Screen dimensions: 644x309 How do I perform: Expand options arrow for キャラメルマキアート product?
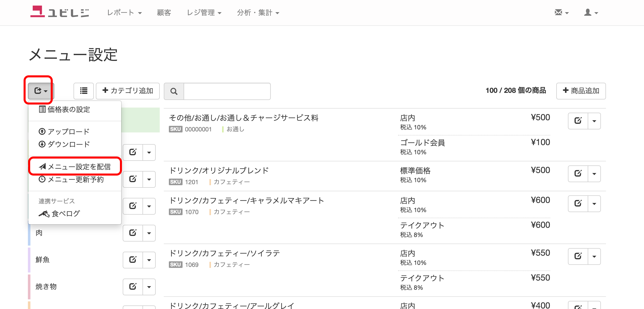[x=594, y=204]
